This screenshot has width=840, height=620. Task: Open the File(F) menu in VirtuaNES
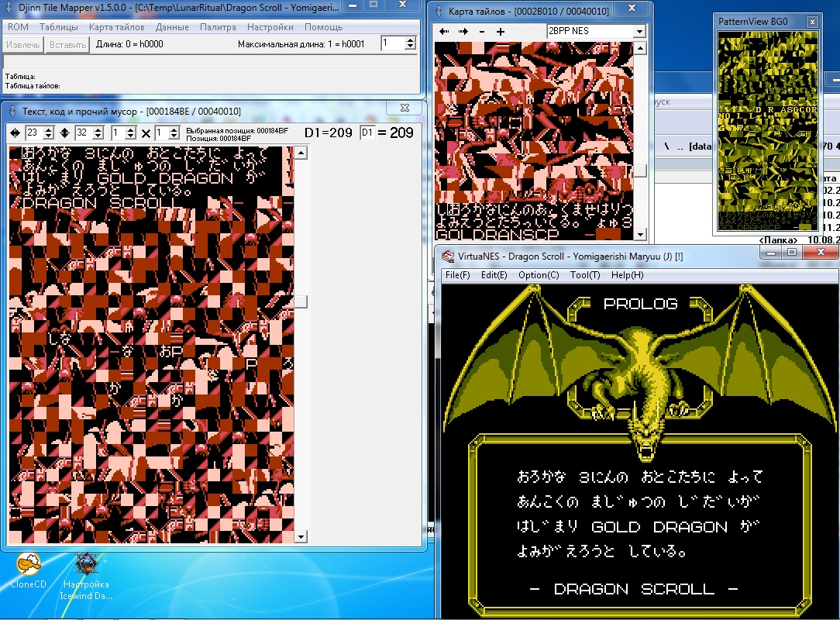point(457,275)
